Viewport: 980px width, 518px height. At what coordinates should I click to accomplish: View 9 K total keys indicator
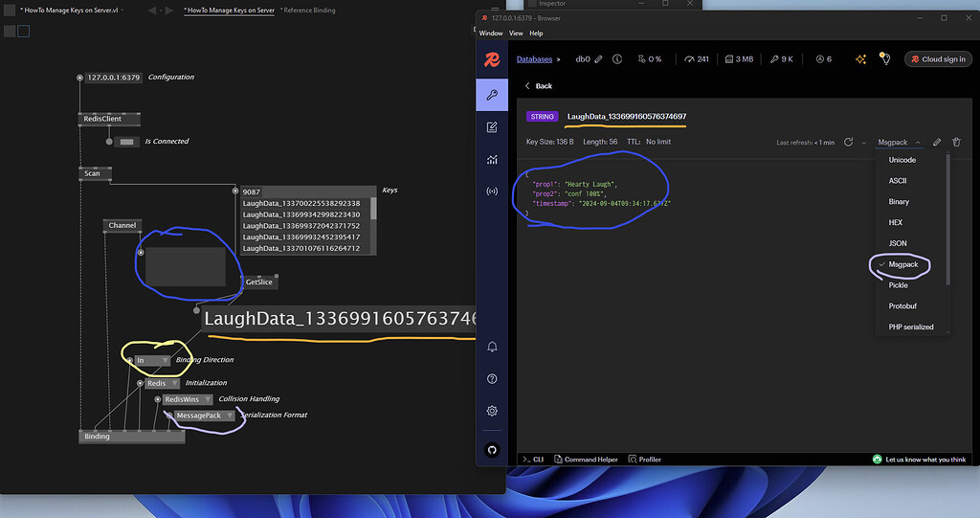coord(781,59)
